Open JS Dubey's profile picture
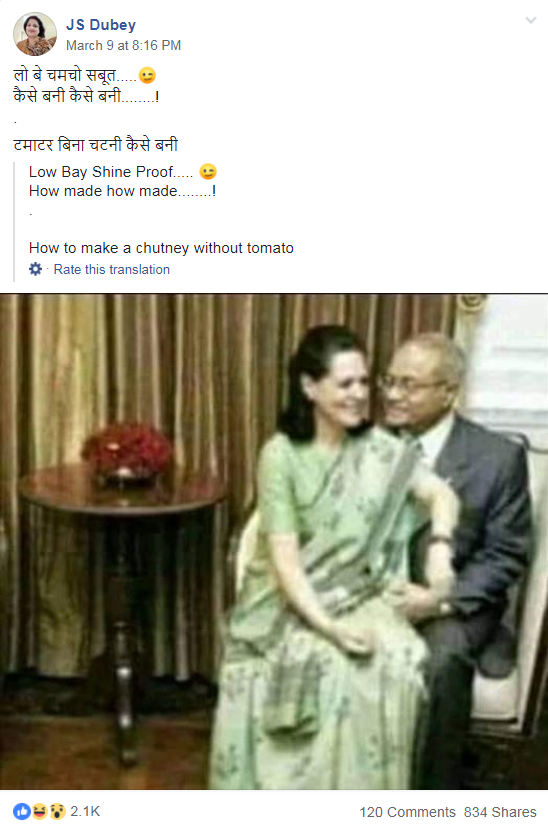This screenshot has width=548, height=825. (35, 34)
